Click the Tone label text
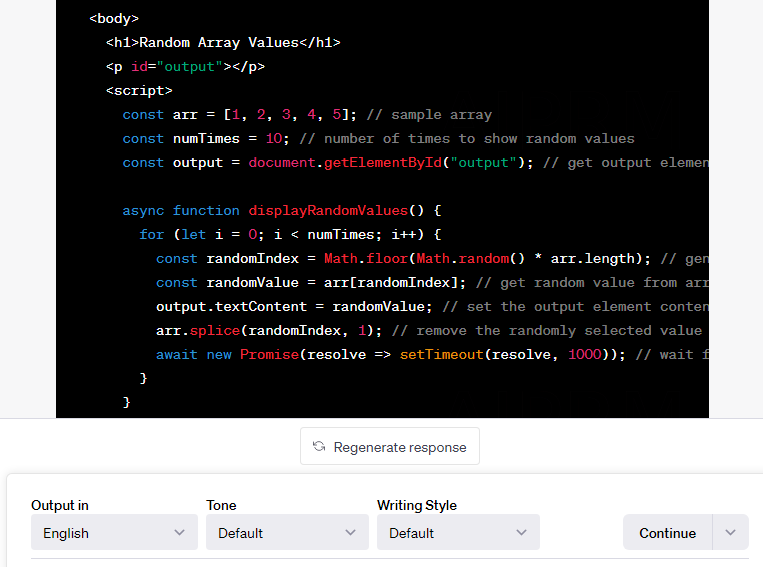The width and height of the screenshot is (763, 567). pyautogui.click(x=221, y=505)
